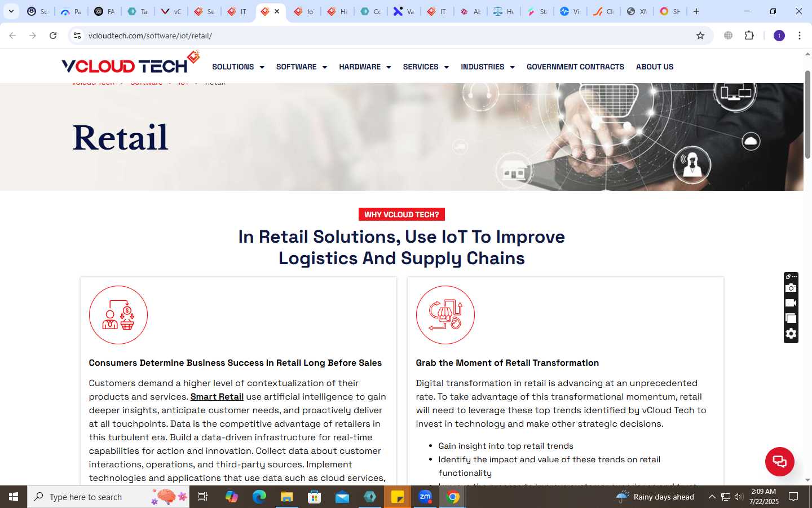
Task: Switch to the 'Sc' first browser tab
Action: 38,11
